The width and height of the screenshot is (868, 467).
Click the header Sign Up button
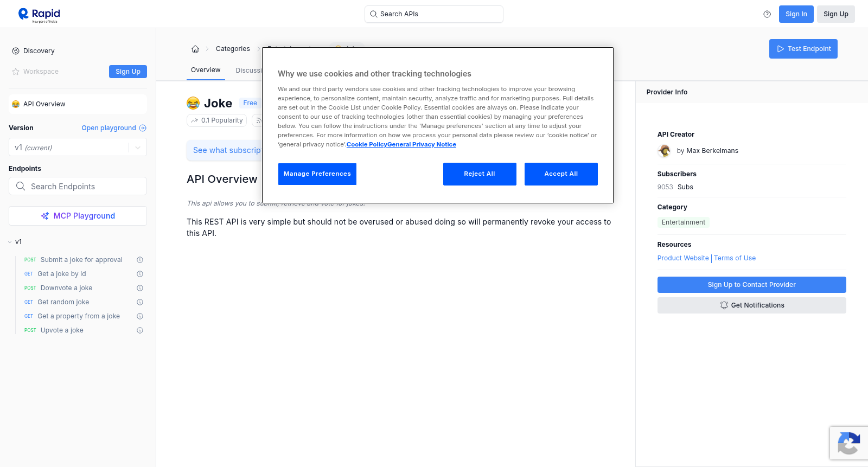pyautogui.click(x=836, y=14)
